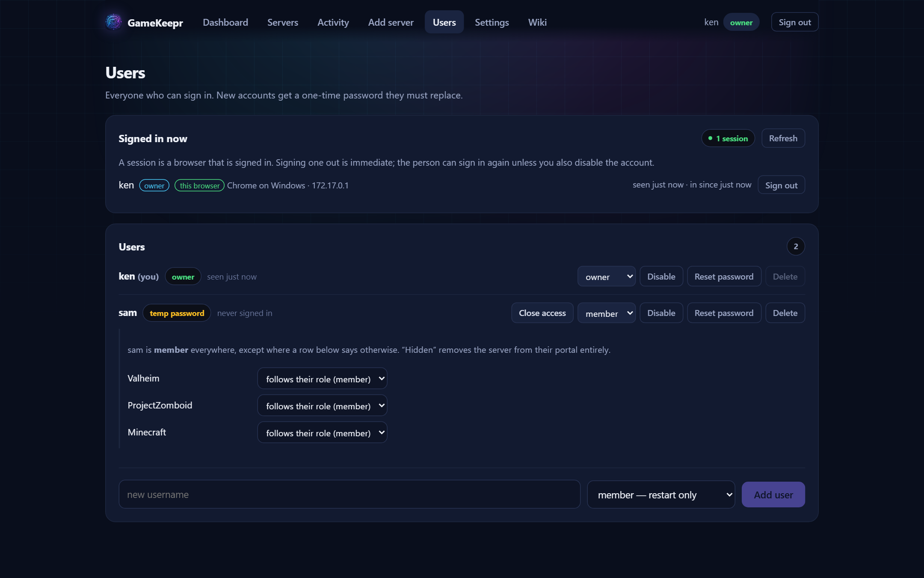The image size is (924, 578).
Task: Expand sam's member role dropdown
Action: point(606,313)
